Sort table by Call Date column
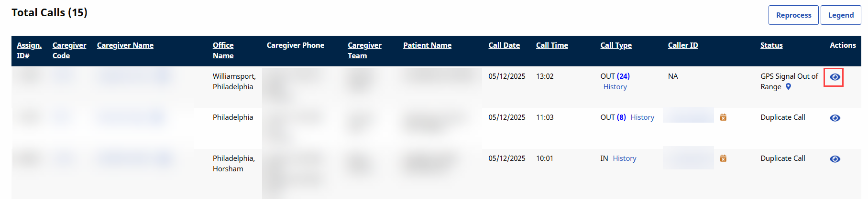The height and width of the screenshot is (199, 868). 504,45
